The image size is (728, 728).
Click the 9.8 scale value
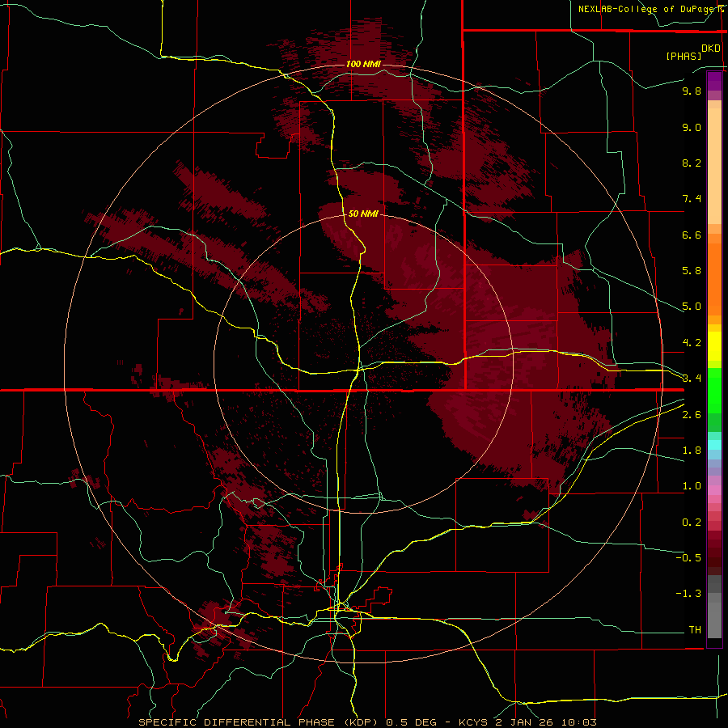[x=692, y=91]
